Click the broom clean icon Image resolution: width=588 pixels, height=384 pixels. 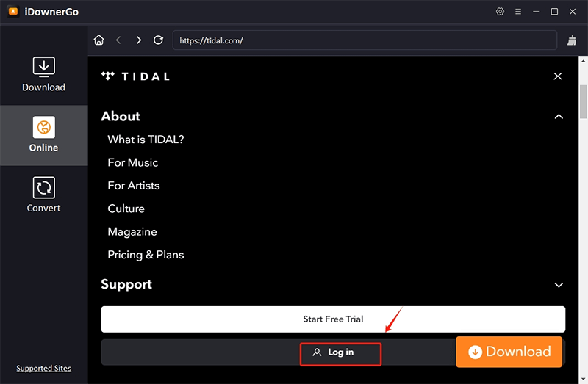573,40
